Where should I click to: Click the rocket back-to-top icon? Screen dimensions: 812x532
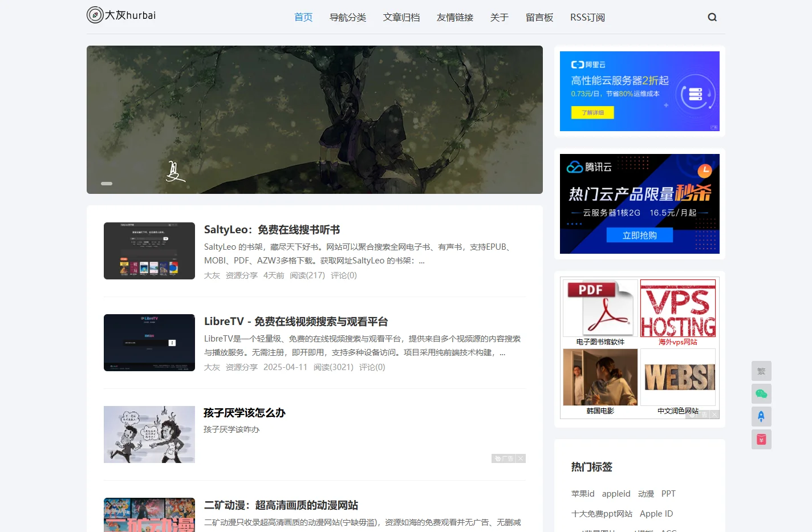pos(761,416)
